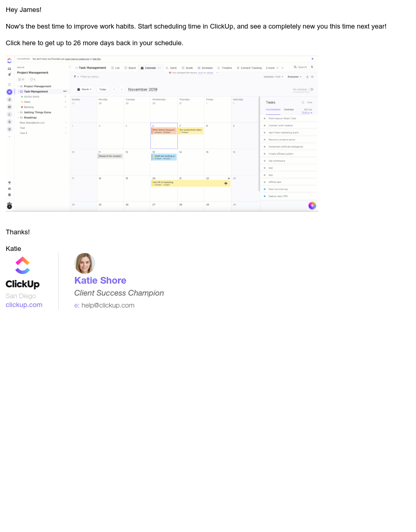Screen dimensions: 416x532
Task: Go to the previous month with the left arrow
Action: (114, 89)
